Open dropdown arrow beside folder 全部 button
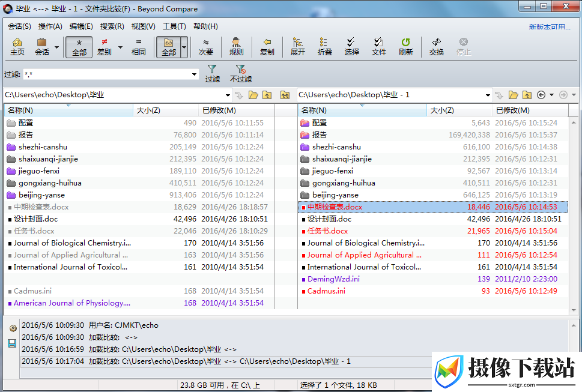This screenshot has width=582, height=392. pos(184,47)
